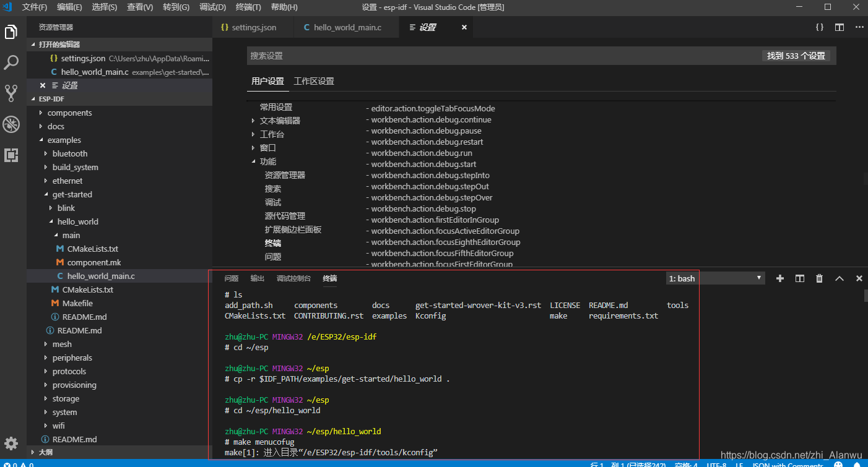Open the Explorer view in activity bar
The image size is (868, 467).
point(11,32)
